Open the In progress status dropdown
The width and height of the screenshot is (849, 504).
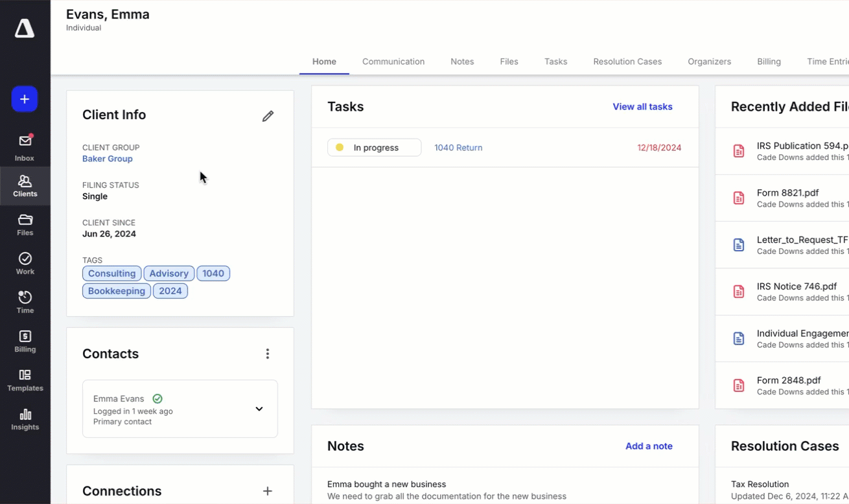click(x=374, y=148)
